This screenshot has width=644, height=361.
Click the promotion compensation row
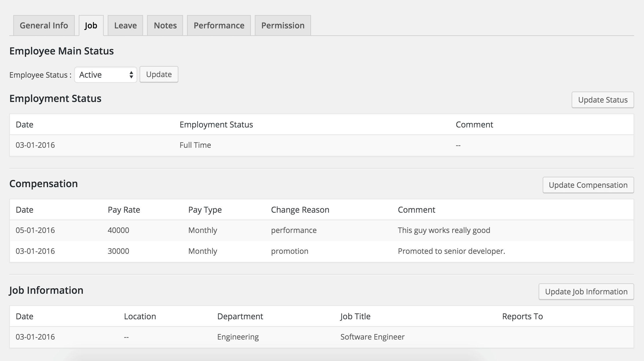(290, 251)
